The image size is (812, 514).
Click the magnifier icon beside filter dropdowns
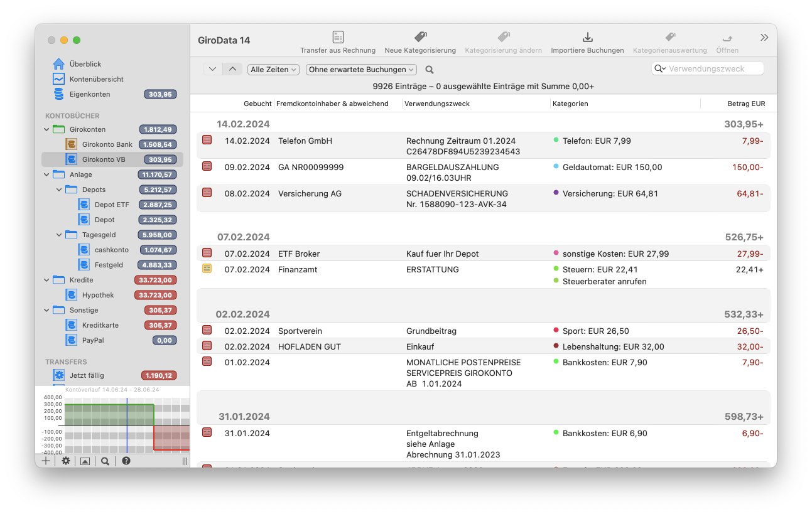430,70
